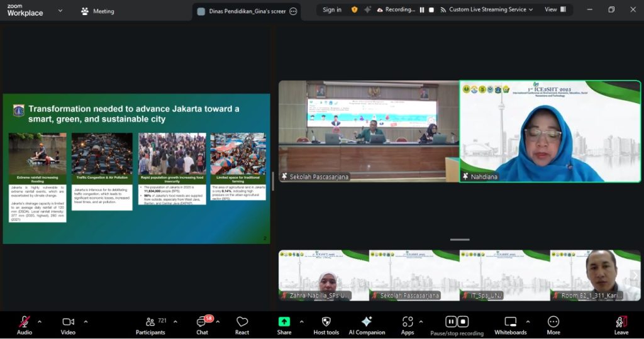Click the Pause/stop recording control
Screen dimensions: 644x339
coord(457,322)
